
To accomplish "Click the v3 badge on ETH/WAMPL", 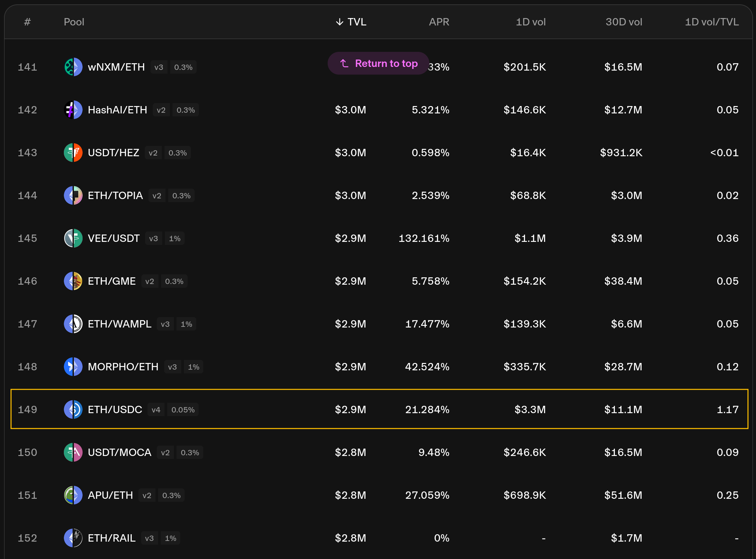I will [165, 324].
